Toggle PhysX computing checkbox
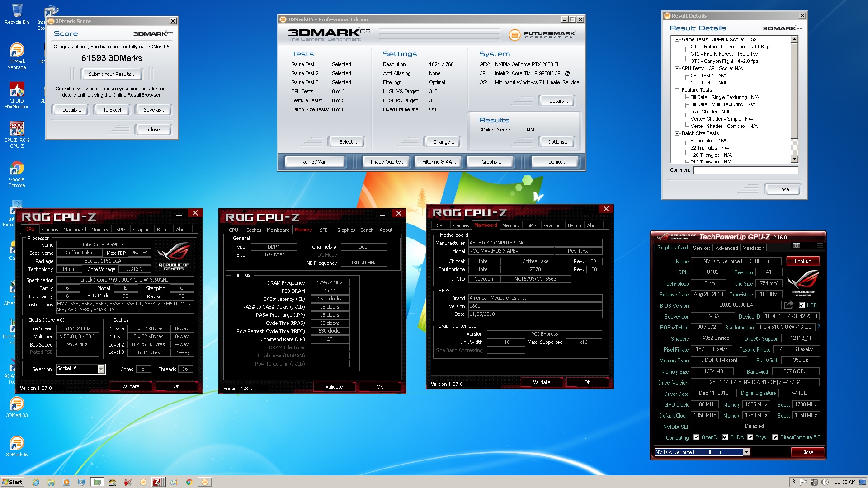This screenshot has width=868, height=488. (x=750, y=437)
